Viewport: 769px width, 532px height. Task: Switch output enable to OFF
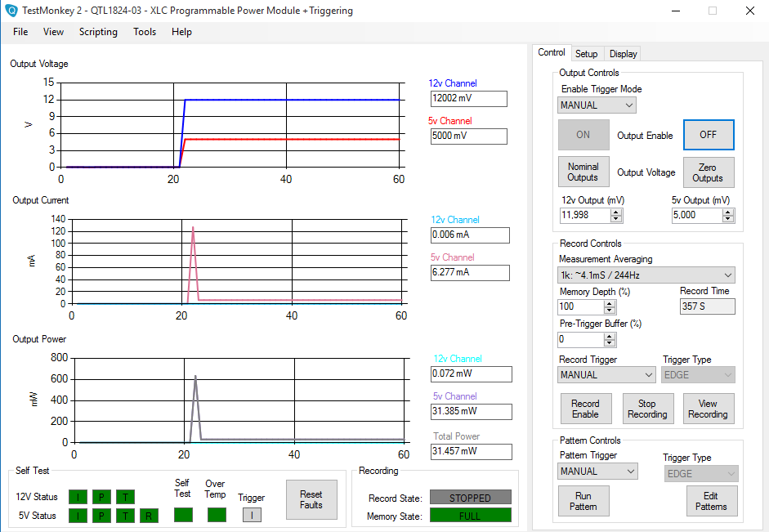tap(708, 136)
